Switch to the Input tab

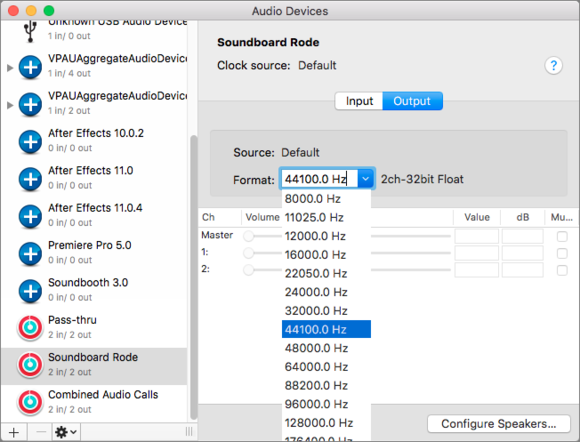[359, 101]
